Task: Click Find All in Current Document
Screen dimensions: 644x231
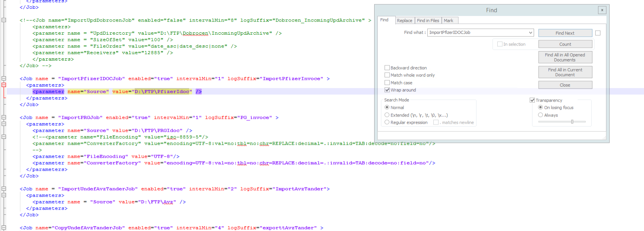Action: pyautogui.click(x=565, y=72)
